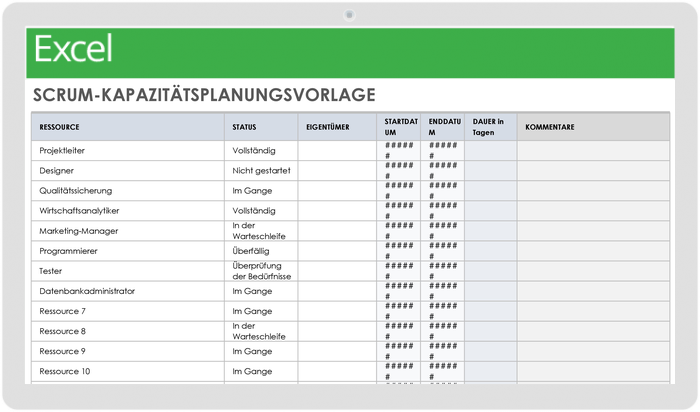Click the Nicht gestartet status cell
This screenshot has width=700, height=412.
coord(261,171)
